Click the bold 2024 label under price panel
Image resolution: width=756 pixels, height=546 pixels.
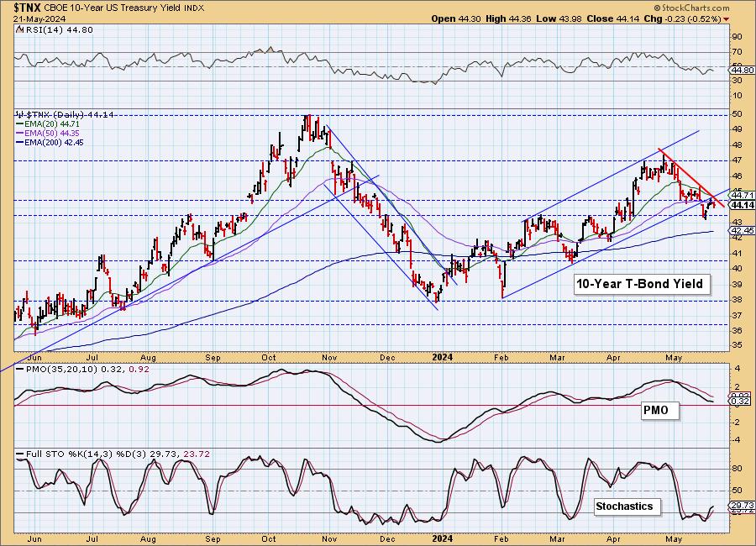(x=442, y=357)
